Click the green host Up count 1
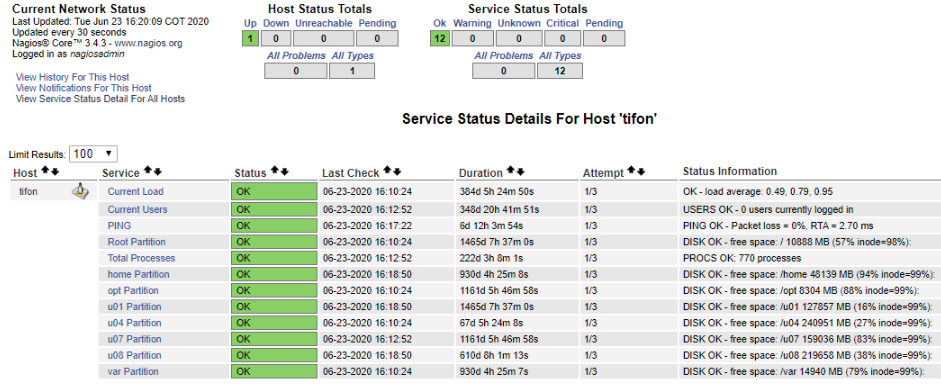This screenshot has width=941, height=385. point(250,38)
